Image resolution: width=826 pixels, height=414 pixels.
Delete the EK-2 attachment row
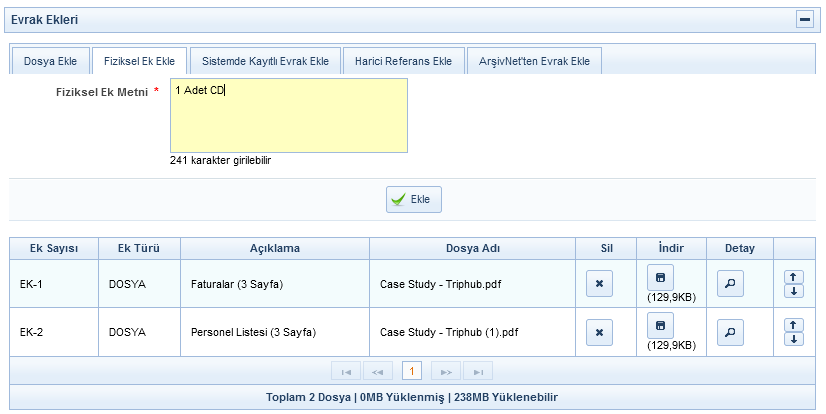pyautogui.click(x=599, y=332)
